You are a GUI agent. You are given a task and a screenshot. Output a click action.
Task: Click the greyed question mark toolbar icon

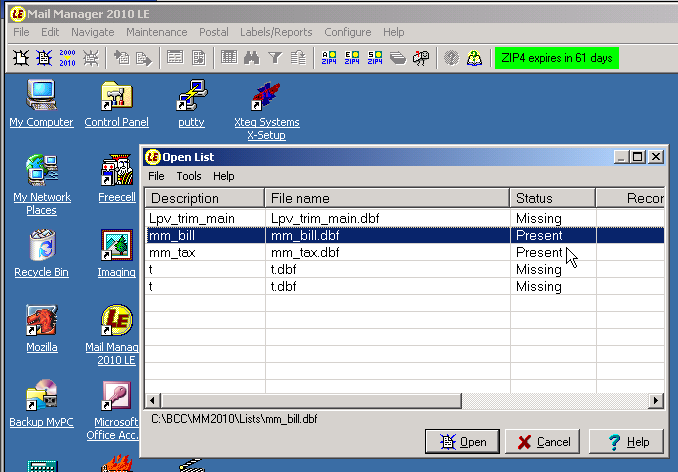pos(451,58)
